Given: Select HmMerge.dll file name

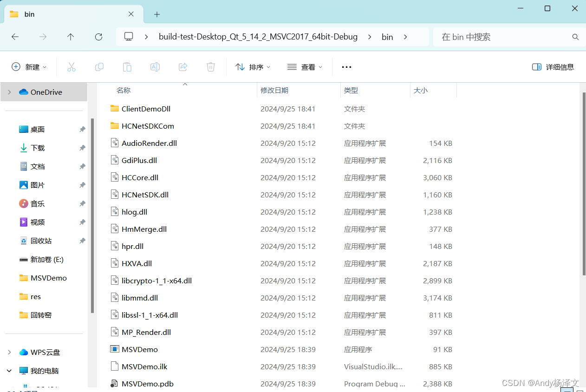Looking at the screenshot, I should pyautogui.click(x=144, y=229).
